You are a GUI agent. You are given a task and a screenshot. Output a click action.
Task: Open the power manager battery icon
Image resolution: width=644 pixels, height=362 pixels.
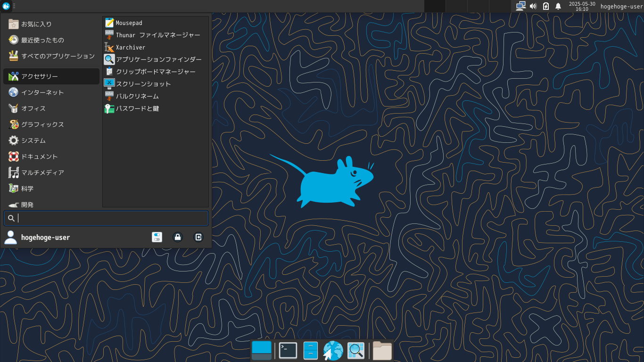(x=546, y=6)
